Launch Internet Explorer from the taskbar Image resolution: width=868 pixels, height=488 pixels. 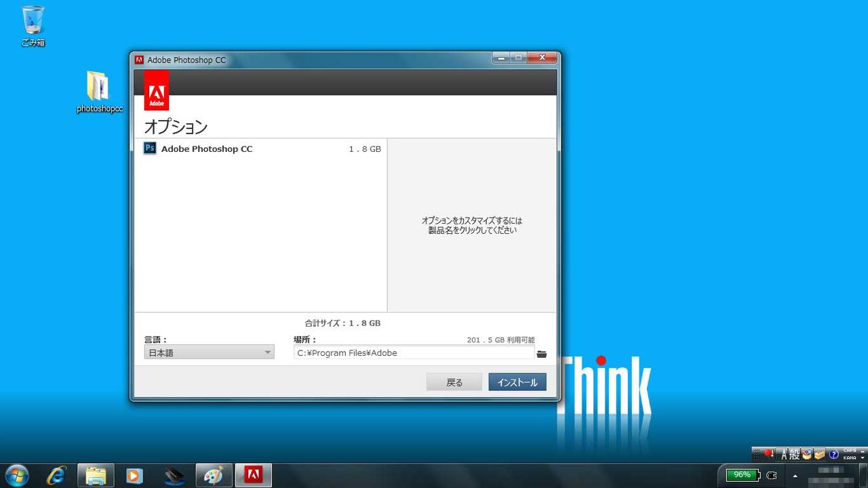point(57,475)
